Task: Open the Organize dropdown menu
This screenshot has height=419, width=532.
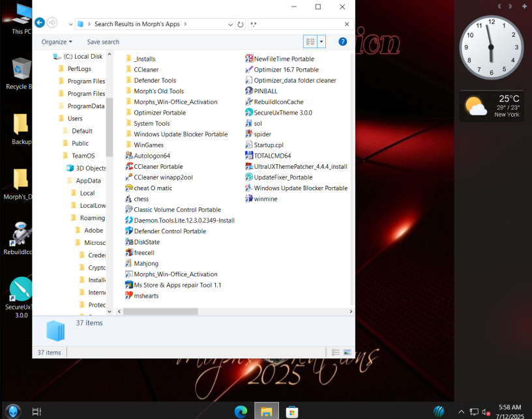Action: 57,42
